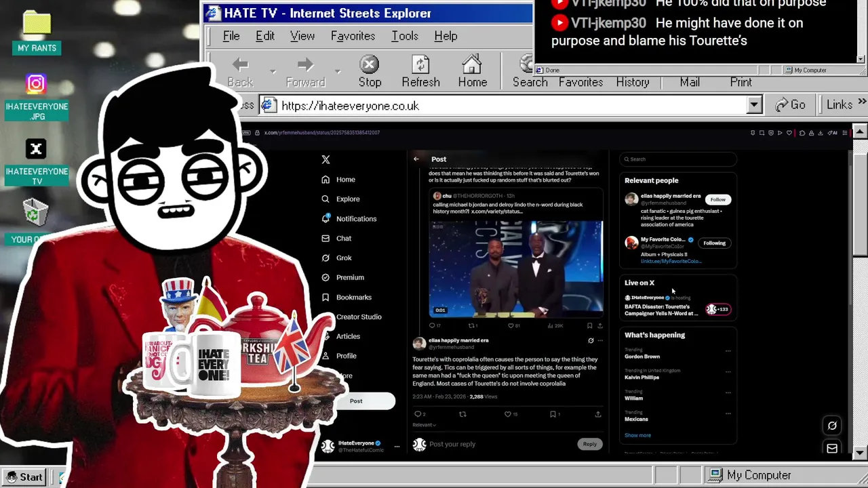Image resolution: width=868 pixels, height=488 pixels.
Task: Click Following button for My Favorite Color
Action: (x=714, y=243)
